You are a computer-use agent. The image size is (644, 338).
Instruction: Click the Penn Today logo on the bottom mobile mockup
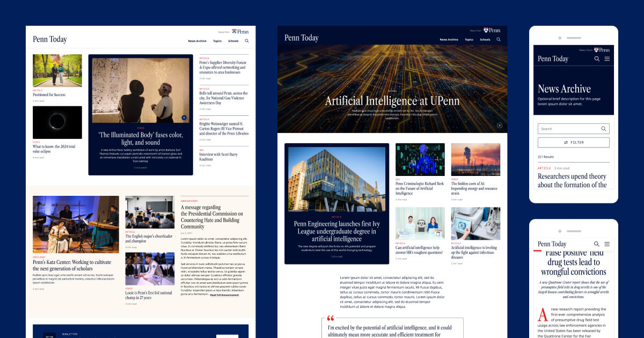(x=552, y=244)
